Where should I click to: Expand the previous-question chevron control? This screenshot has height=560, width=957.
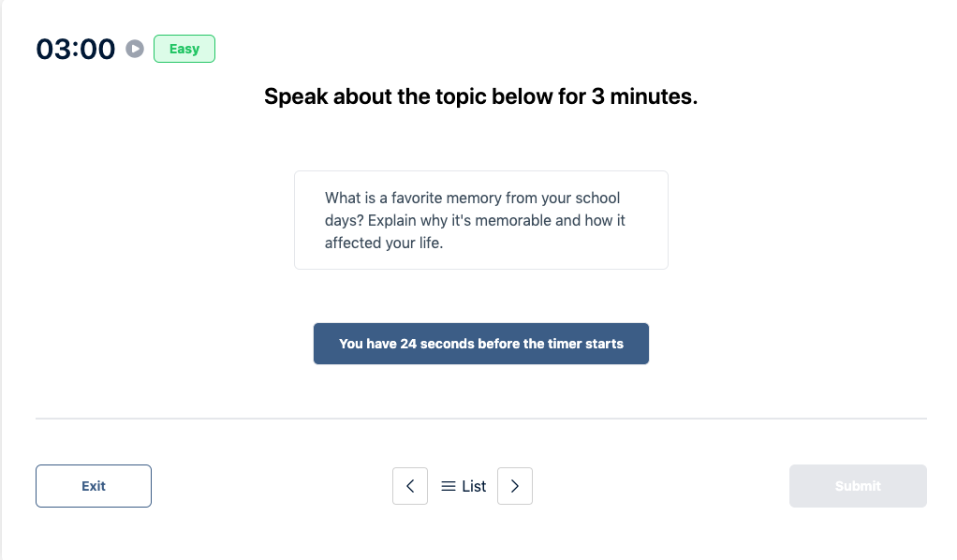(410, 485)
